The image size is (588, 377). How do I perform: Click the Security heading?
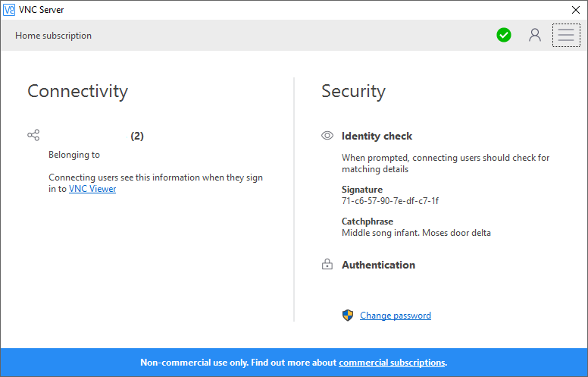pyautogui.click(x=353, y=91)
